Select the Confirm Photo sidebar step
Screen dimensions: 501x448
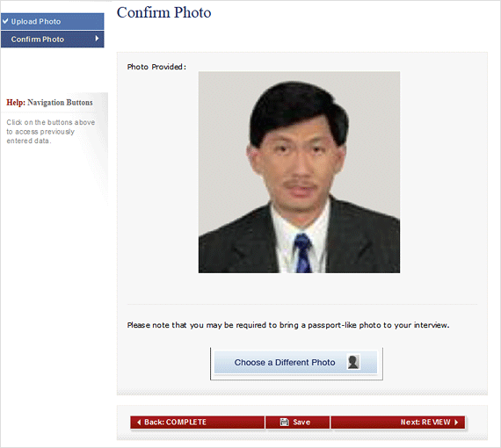point(53,39)
